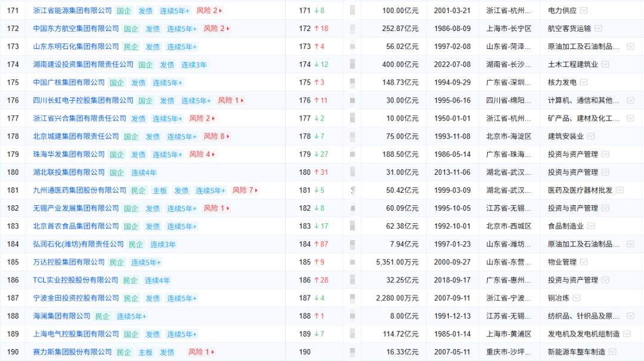Expand 风险 2 tag for 中国东方航空集团
The width and height of the screenshot is (644, 361).
pyautogui.click(x=216, y=29)
